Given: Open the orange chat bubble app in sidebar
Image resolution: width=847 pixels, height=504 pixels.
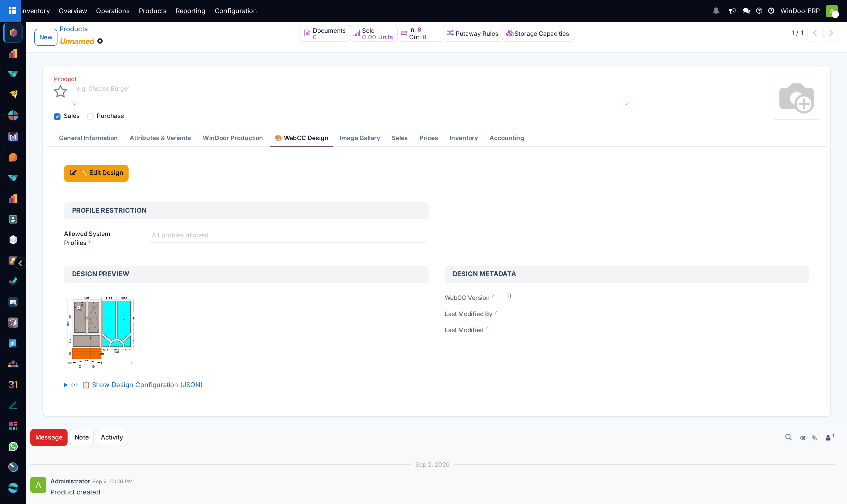Looking at the screenshot, I should click(13, 157).
